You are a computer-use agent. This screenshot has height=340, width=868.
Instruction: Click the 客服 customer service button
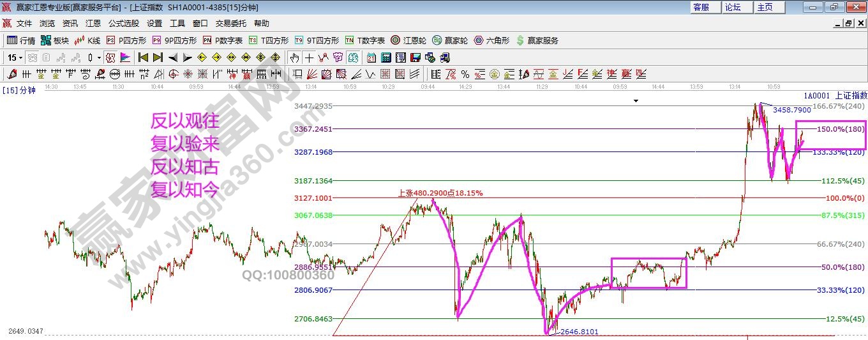point(701,7)
